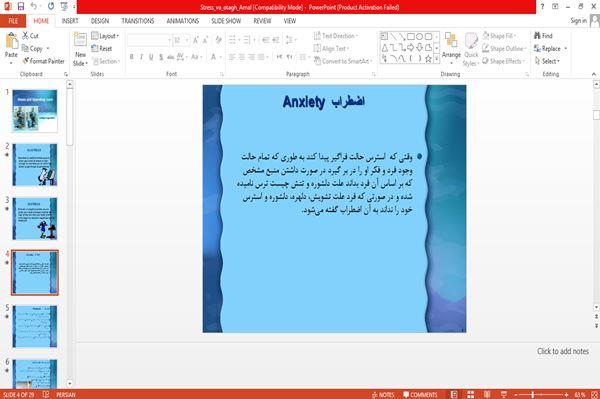Click the Shape Fill button
Viewport: 600px width, 399px height.
tap(499, 36)
